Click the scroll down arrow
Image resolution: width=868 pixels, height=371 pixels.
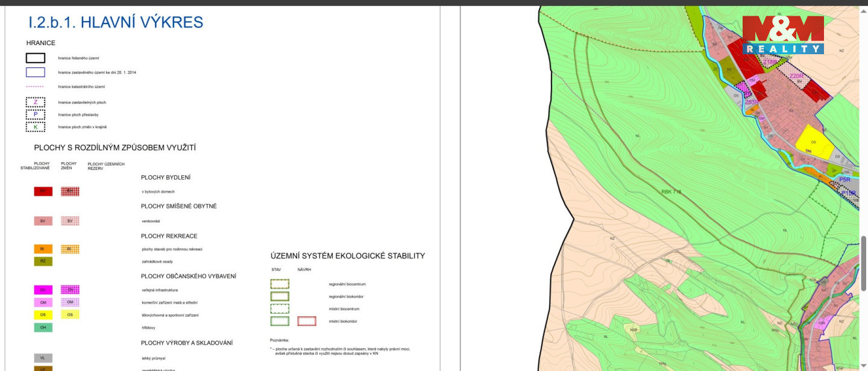coord(863,366)
